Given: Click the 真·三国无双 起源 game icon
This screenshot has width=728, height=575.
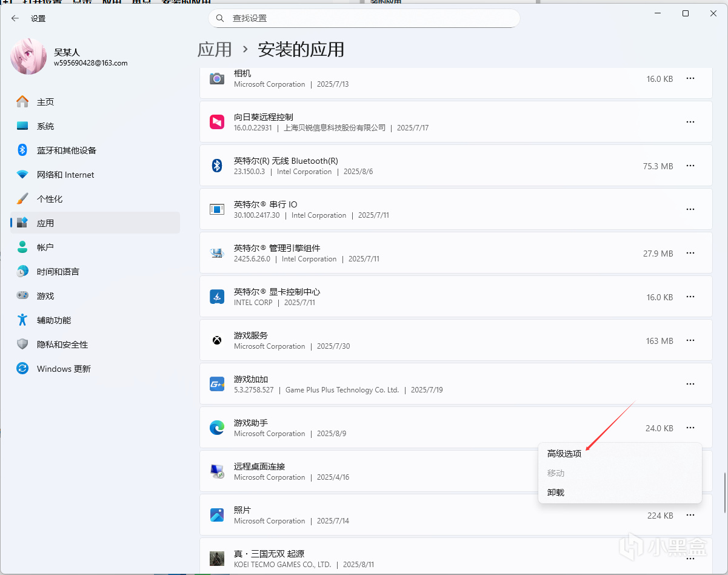Looking at the screenshot, I should [217, 559].
